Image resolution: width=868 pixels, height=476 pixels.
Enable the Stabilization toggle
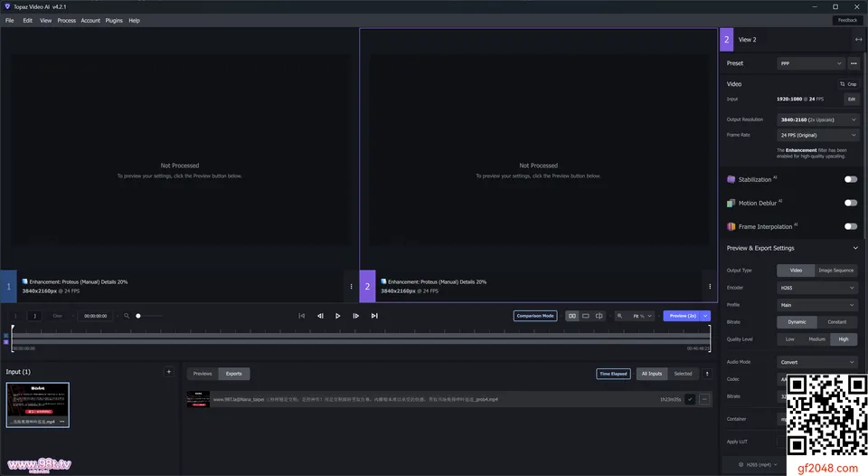point(850,179)
